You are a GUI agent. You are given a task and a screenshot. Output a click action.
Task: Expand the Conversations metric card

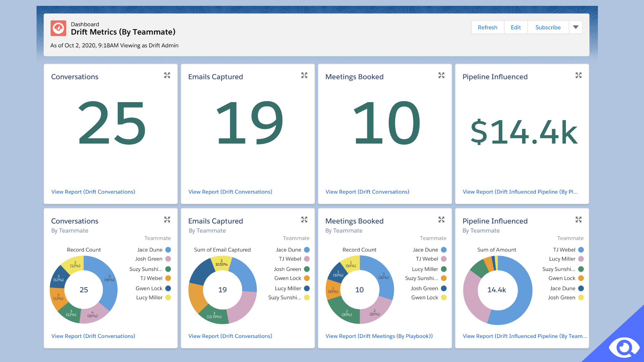pyautogui.click(x=167, y=75)
